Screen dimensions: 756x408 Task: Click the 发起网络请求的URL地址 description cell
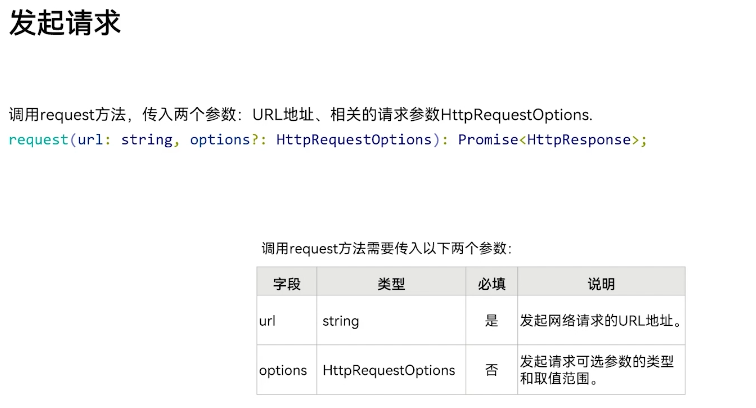[600, 321]
